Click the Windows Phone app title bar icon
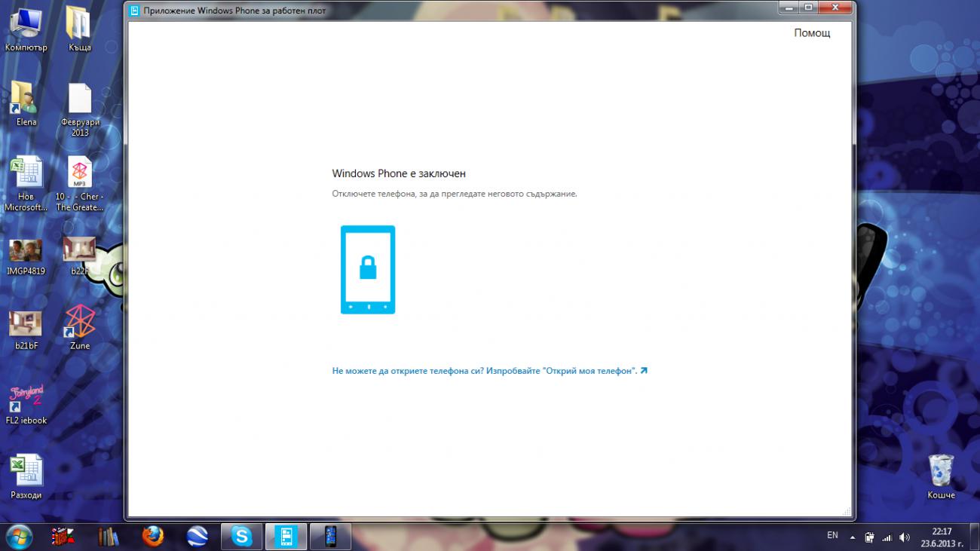980x551 pixels. 134,11
